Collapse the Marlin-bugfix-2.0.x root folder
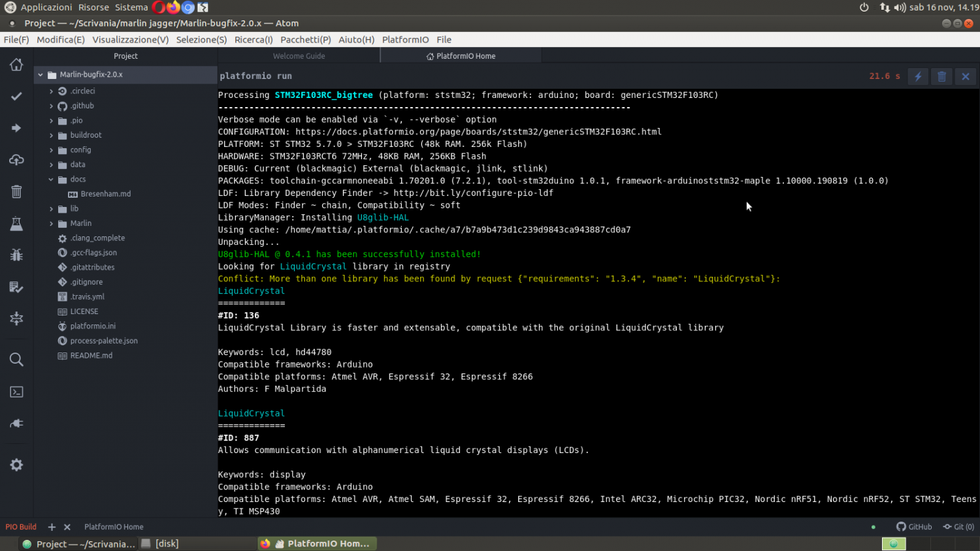980x551 pixels. click(41, 74)
